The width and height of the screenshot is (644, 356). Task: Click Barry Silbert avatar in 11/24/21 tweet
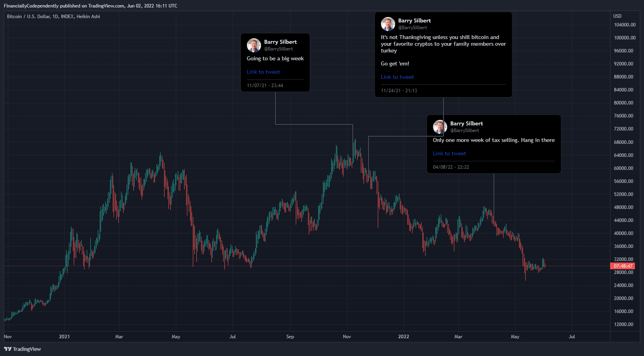tap(388, 24)
